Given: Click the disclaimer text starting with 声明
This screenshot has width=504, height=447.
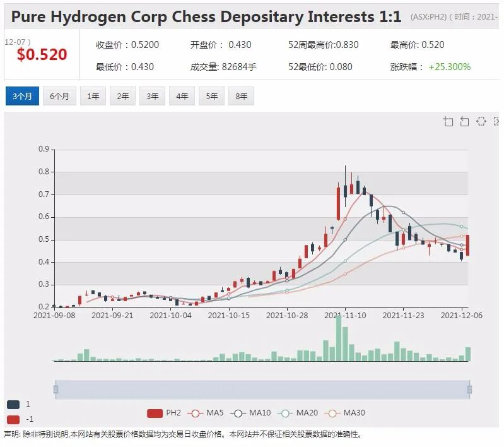Looking at the screenshot, I should pos(182,434).
